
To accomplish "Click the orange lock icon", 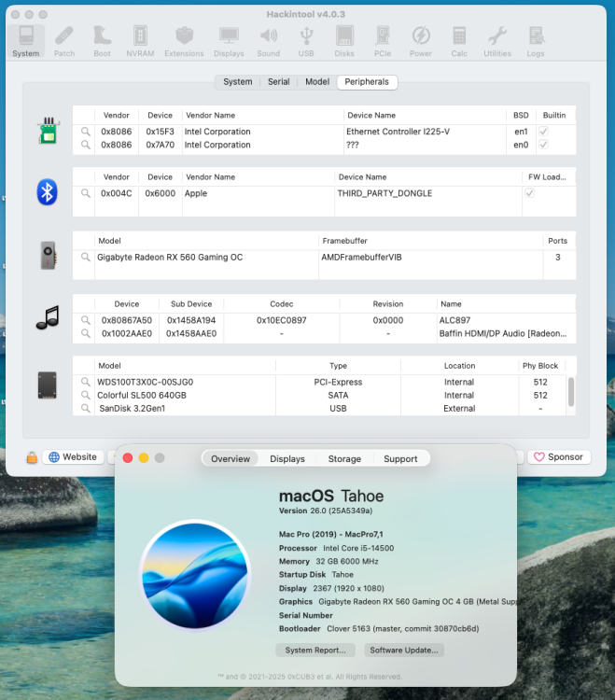I will point(32,457).
